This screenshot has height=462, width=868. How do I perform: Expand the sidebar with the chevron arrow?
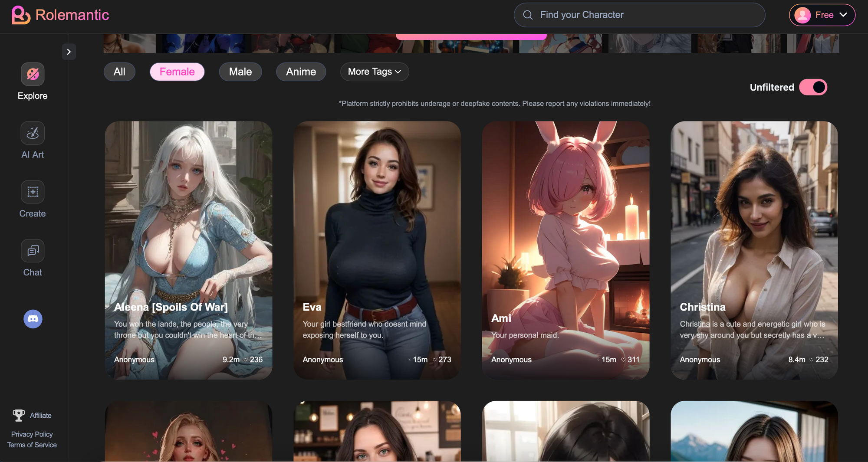(69, 52)
